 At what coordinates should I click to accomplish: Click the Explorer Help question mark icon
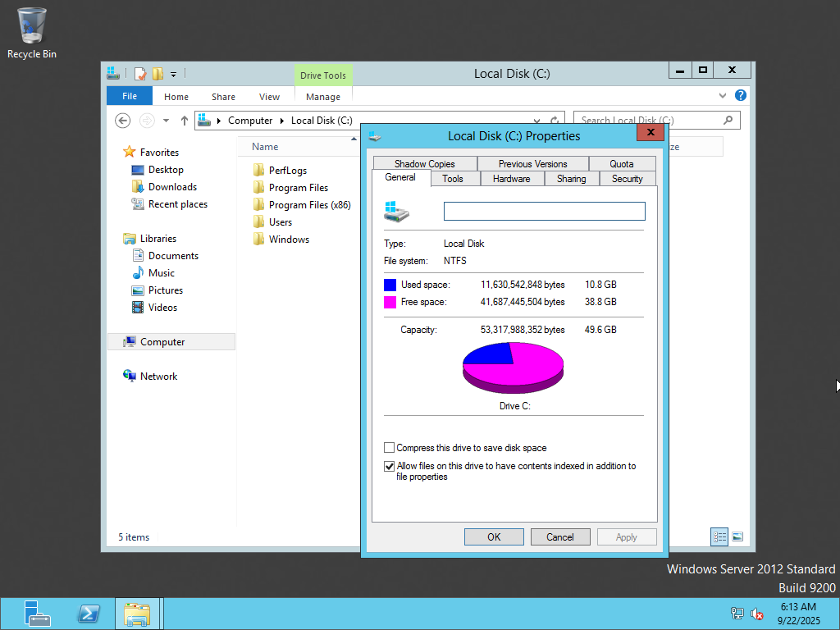coord(740,96)
